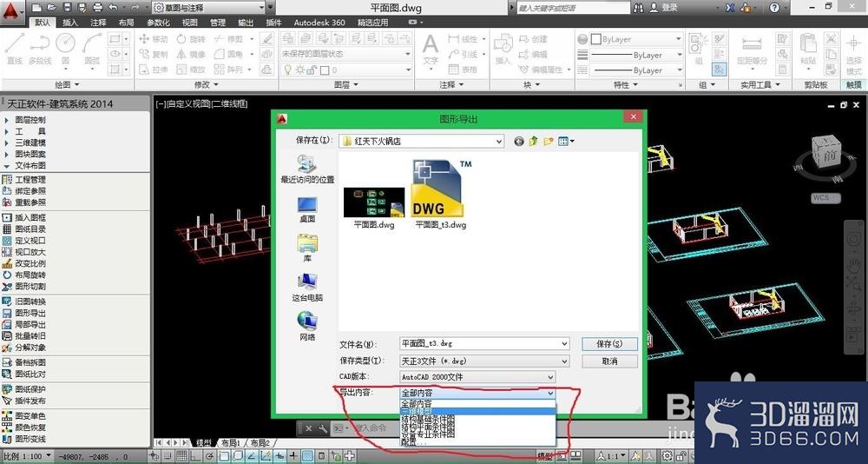Image resolution: width=868 pixels, height=464 pixels.
Task: Select the 镜像 Mirror tool
Action: tap(191, 55)
